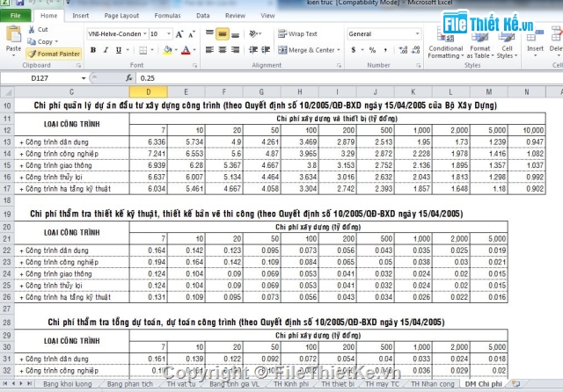Open Cell Styles gallery
Image resolution: width=563 pixels, height=392 pixels.
[x=507, y=43]
